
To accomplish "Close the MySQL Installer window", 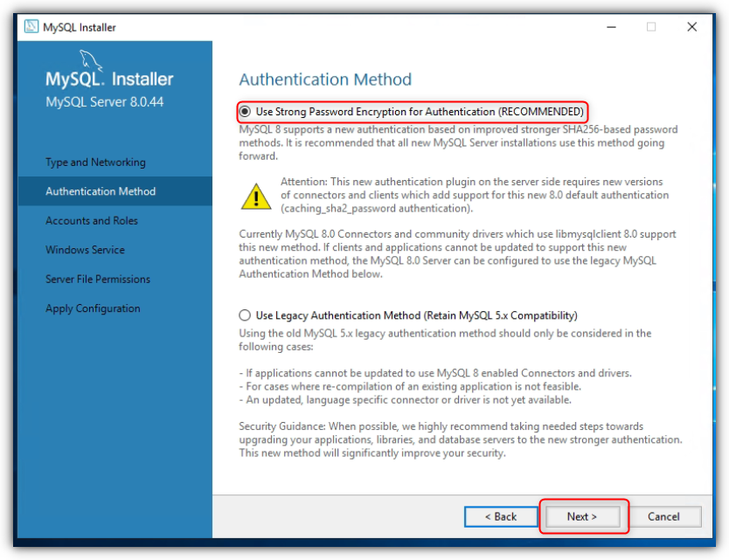I will coord(691,27).
